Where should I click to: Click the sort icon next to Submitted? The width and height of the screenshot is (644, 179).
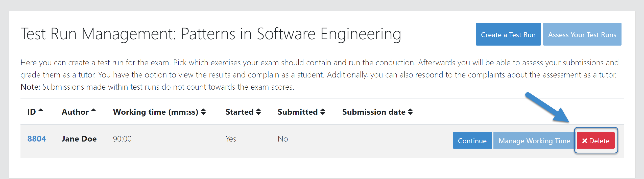tap(323, 112)
